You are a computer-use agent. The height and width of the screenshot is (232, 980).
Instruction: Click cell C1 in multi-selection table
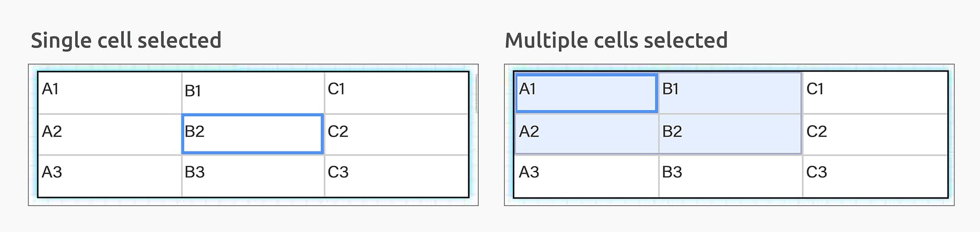pos(875,93)
